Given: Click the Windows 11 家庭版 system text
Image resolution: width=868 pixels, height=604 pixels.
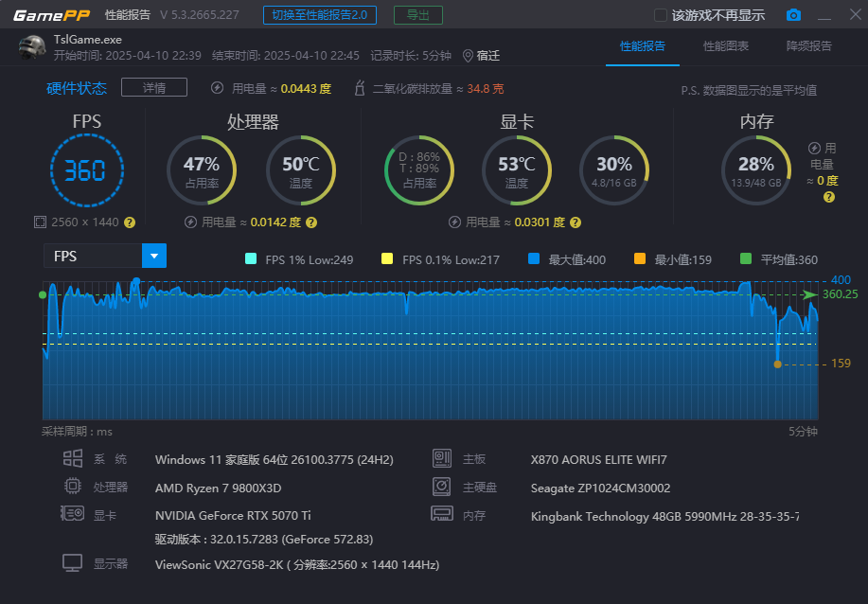Looking at the screenshot, I should coord(274,459).
